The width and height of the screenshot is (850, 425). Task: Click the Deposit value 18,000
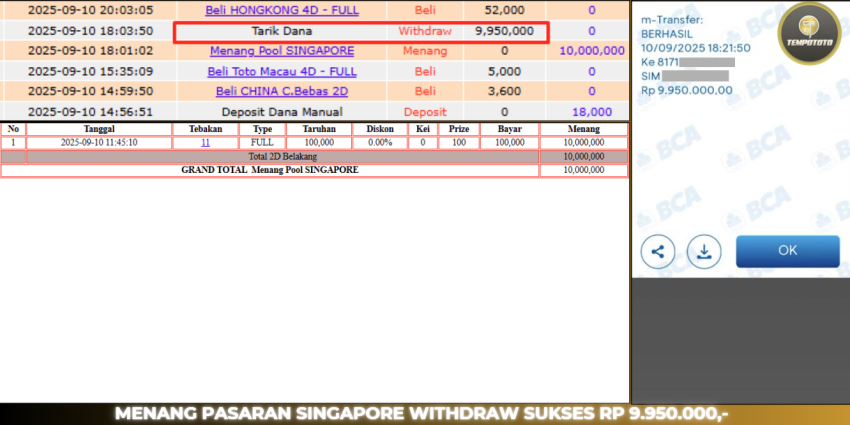[592, 112]
